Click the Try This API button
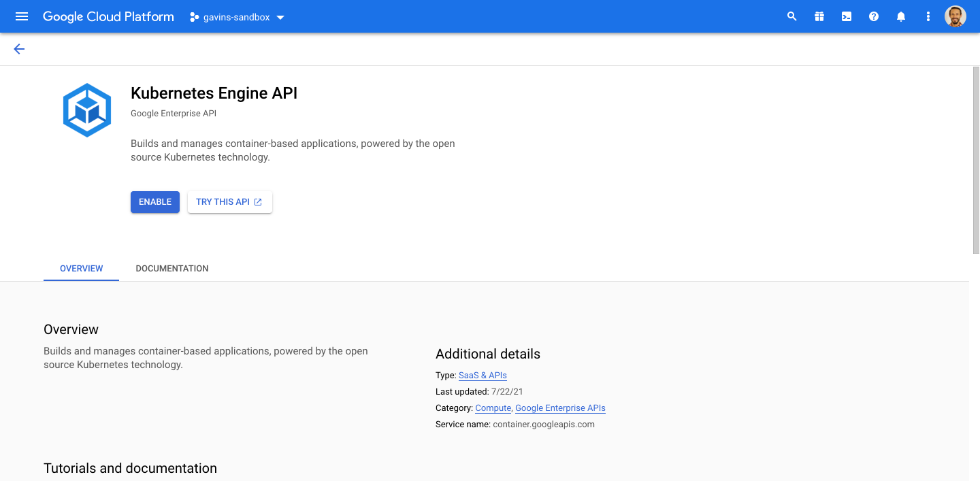This screenshot has width=980, height=481. (229, 202)
